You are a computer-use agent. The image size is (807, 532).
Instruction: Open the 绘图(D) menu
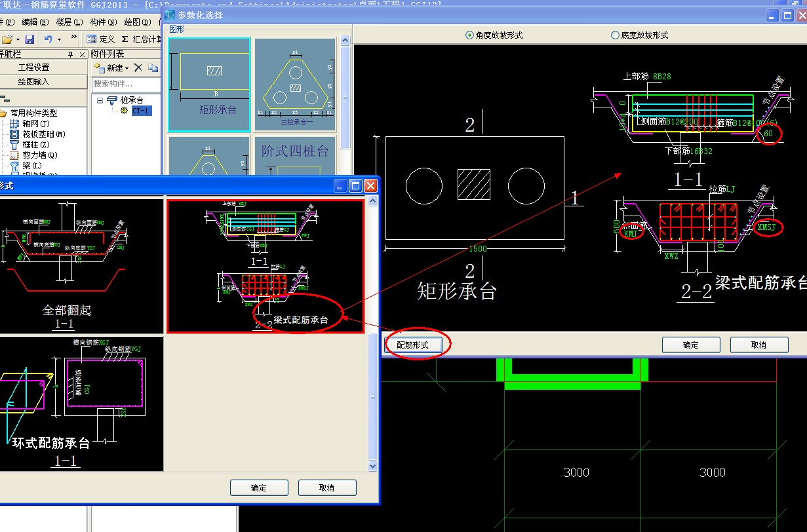(136, 22)
